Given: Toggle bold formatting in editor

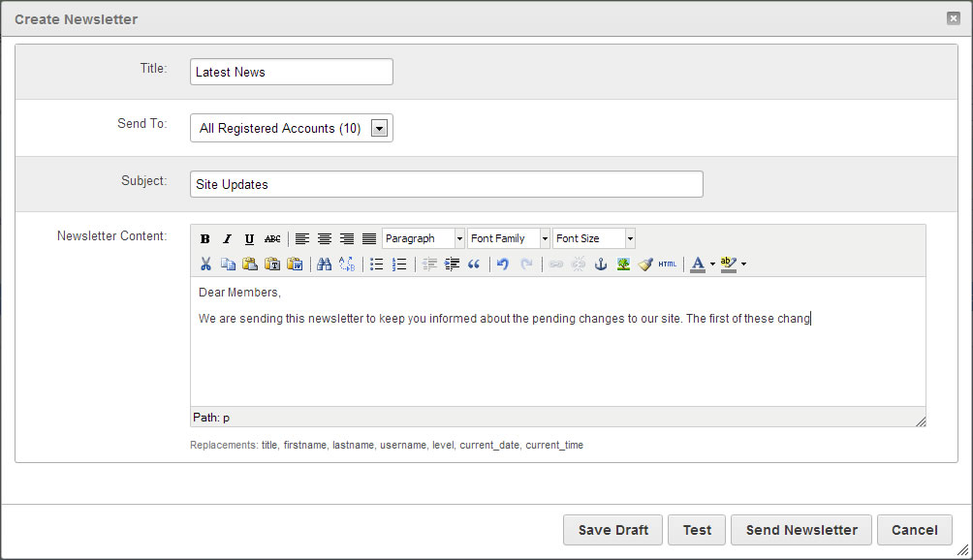Looking at the screenshot, I should (x=205, y=239).
